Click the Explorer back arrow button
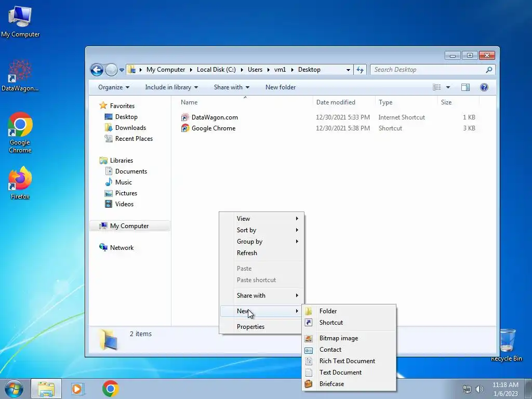The height and width of the screenshot is (399, 532). [x=97, y=70]
